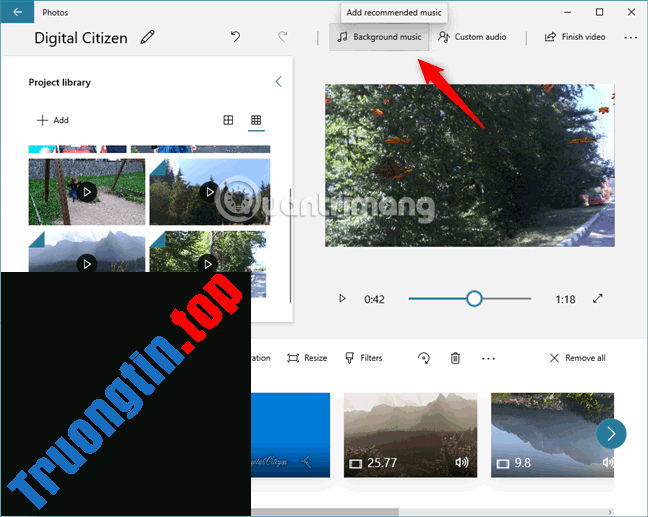This screenshot has height=517, width=648.
Task: Undo the last edit
Action: 236,37
